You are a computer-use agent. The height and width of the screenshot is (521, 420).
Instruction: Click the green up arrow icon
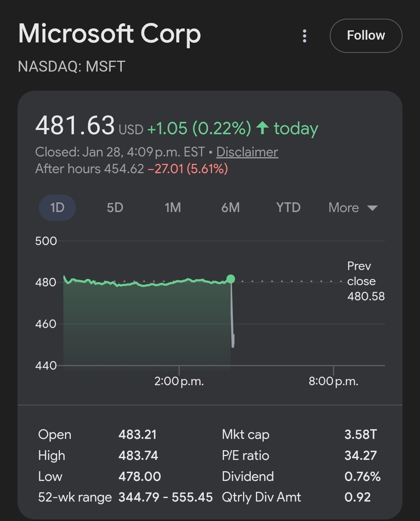click(x=262, y=128)
